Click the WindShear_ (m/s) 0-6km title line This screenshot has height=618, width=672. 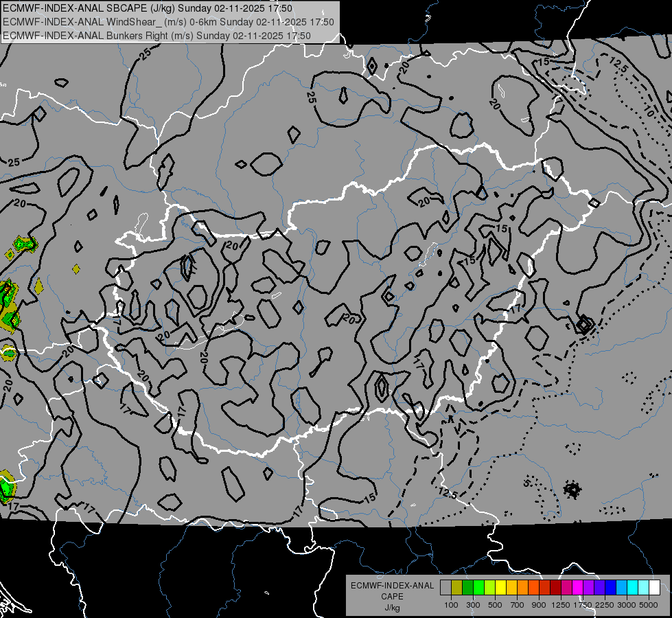click(168, 22)
